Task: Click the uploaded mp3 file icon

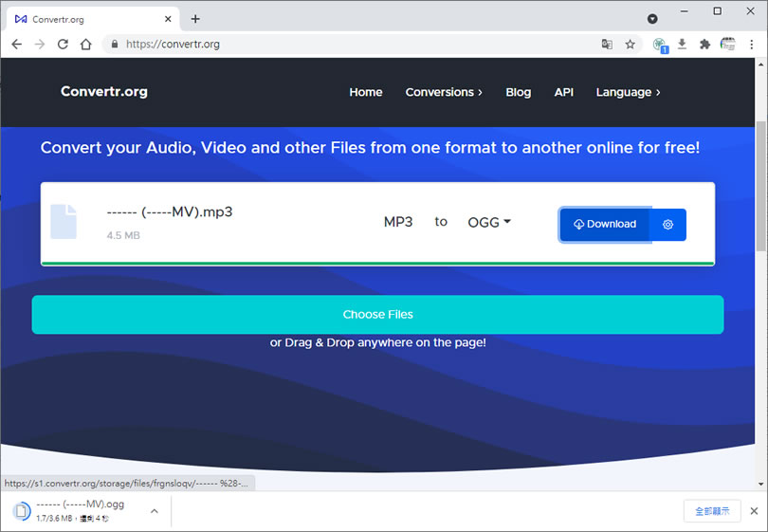Action: [64, 221]
